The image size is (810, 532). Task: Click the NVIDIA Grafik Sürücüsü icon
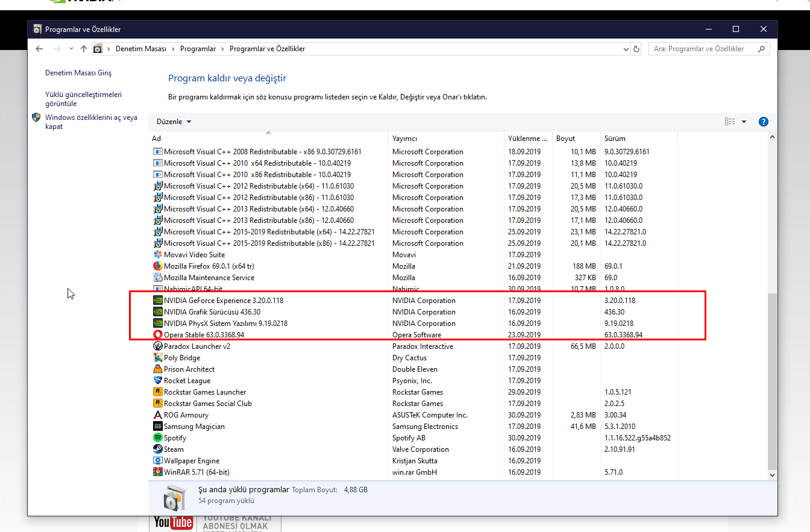158,312
